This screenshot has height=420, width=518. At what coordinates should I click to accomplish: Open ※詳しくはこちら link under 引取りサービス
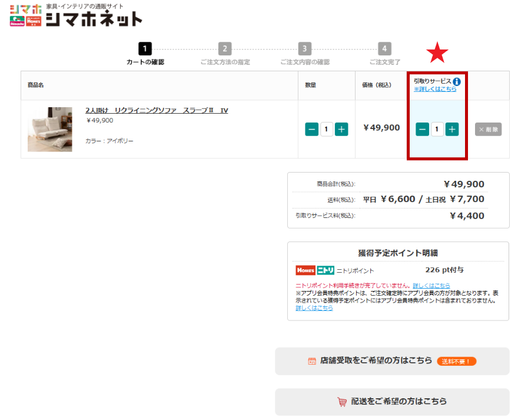pyautogui.click(x=436, y=90)
